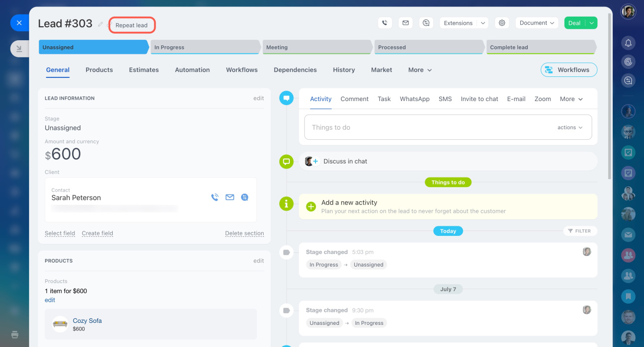Open the timeline Filter button
This screenshot has height=347, width=644.
click(580, 231)
